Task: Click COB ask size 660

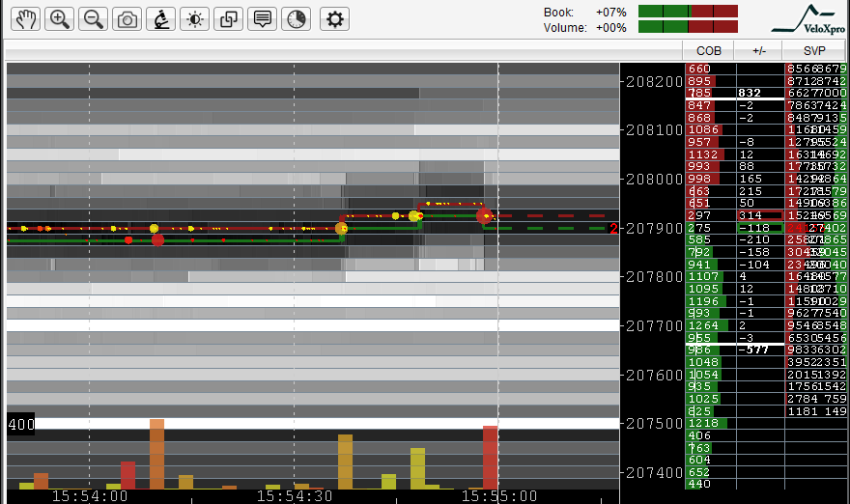Action: click(x=699, y=69)
